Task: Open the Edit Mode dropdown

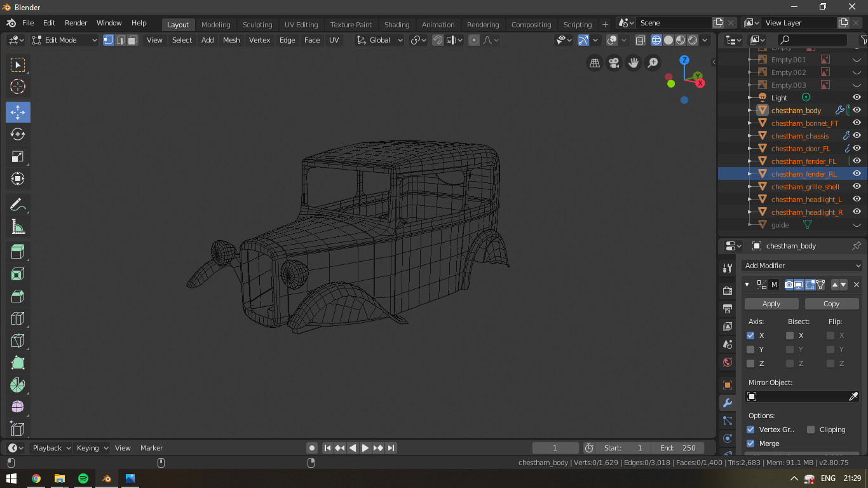Action: click(x=65, y=40)
